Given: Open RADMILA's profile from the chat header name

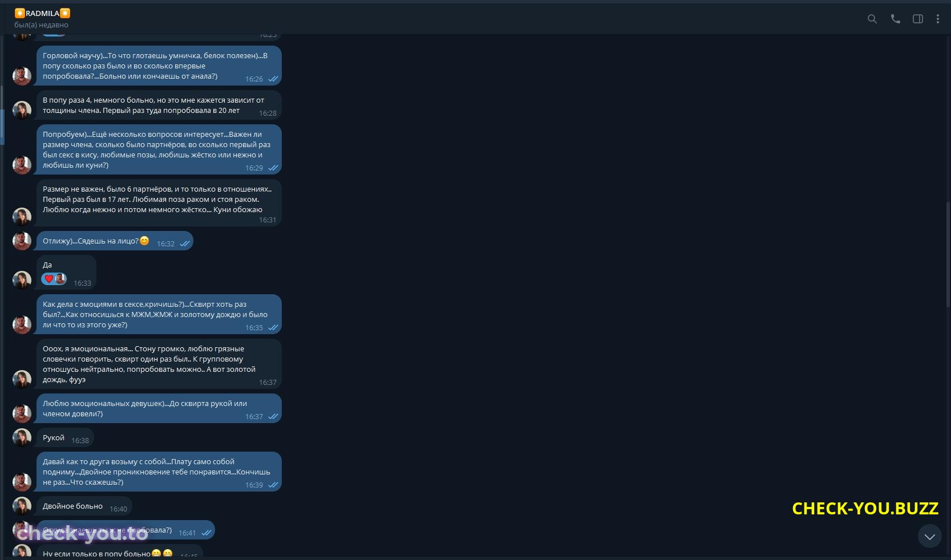Looking at the screenshot, I should coord(42,13).
